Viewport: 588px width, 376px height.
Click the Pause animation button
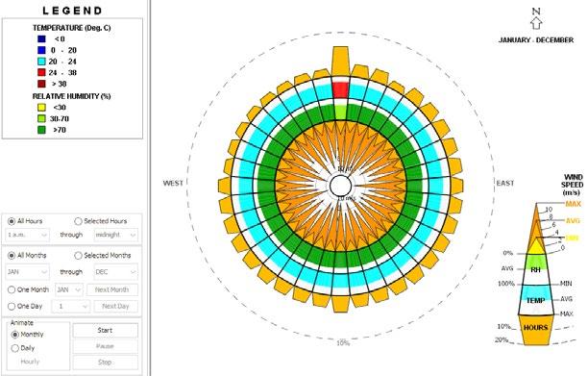click(x=105, y=346)
